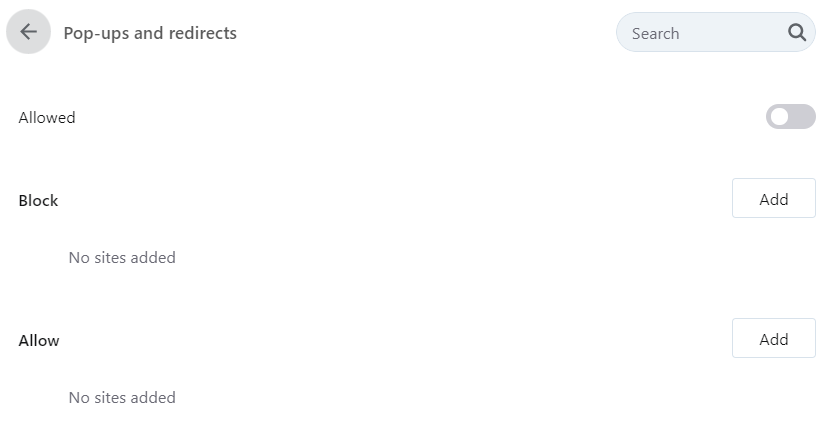Click No sites added under Block
This screenshot has width=835, height=448.
[x=122, y=257]
